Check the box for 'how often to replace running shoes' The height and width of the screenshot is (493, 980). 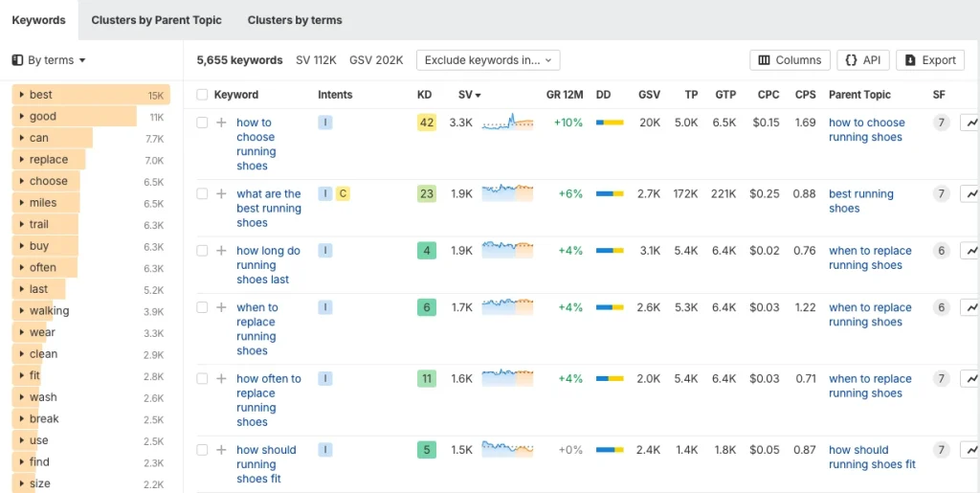202,378
